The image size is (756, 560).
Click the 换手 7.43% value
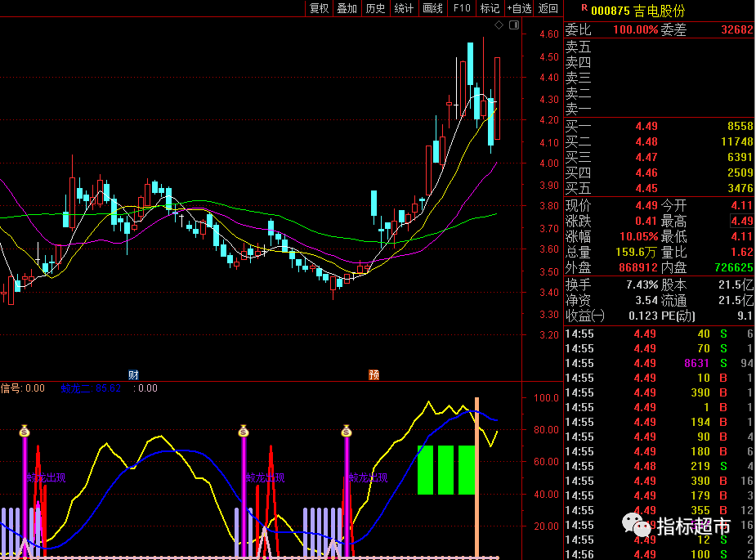coord(642,285)
